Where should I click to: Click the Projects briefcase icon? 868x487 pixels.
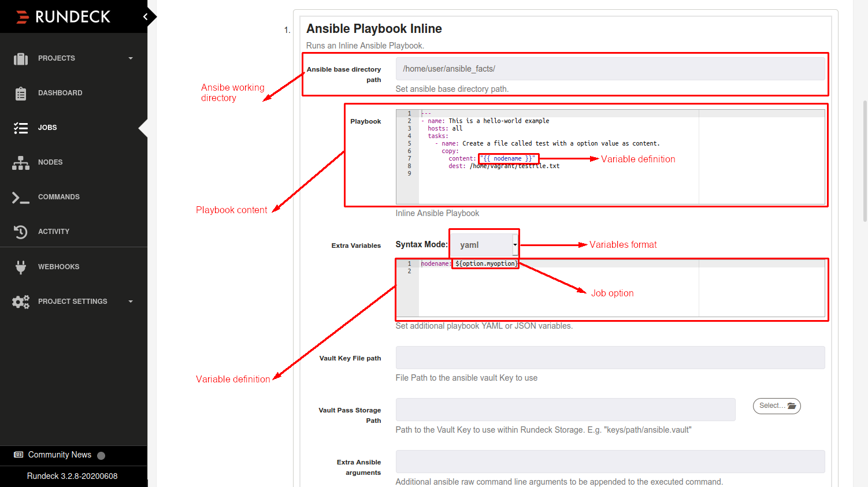pyautogui.click(x=21, y=58)
